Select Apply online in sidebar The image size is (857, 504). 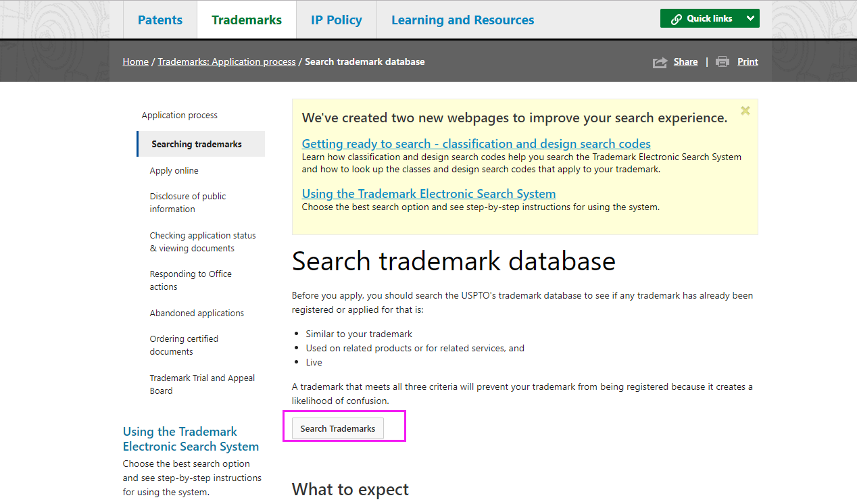pos(174,171)
